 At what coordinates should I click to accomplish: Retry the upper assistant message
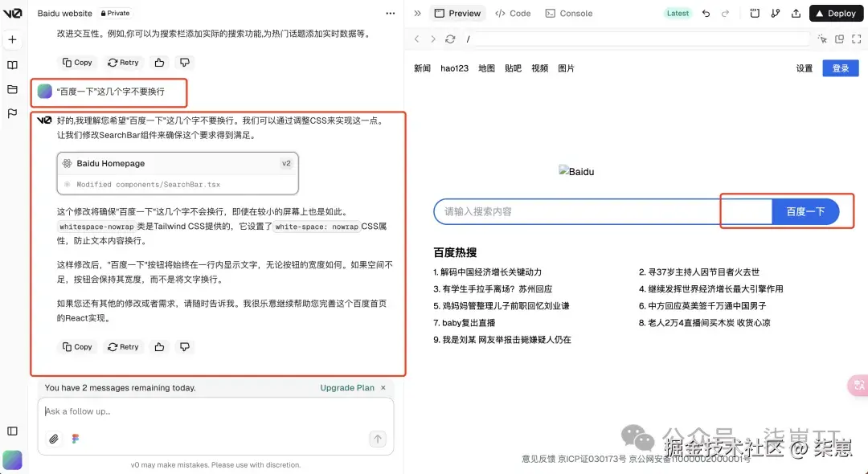[123, 63]
